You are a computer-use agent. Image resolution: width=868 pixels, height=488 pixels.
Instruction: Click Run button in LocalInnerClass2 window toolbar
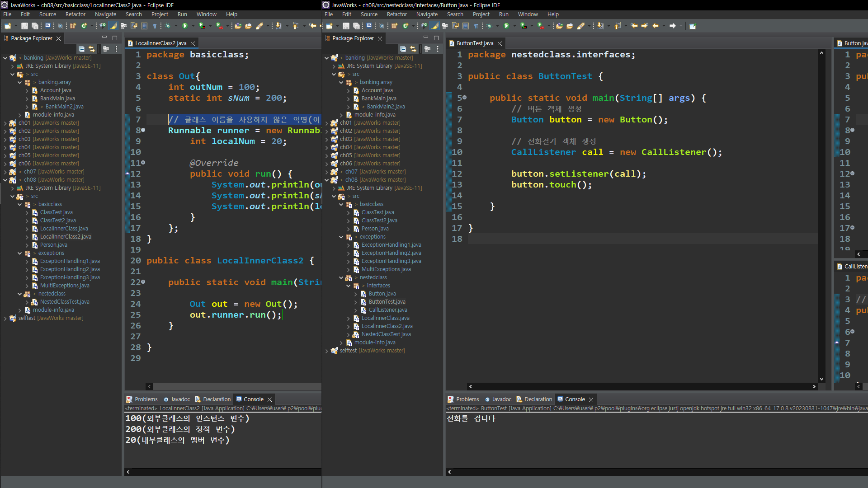184,26
